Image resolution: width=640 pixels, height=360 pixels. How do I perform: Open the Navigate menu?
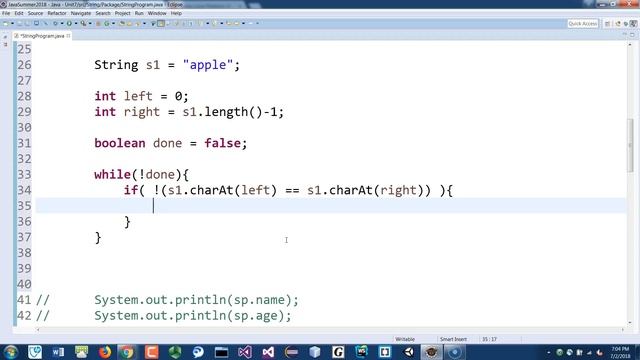81,13
